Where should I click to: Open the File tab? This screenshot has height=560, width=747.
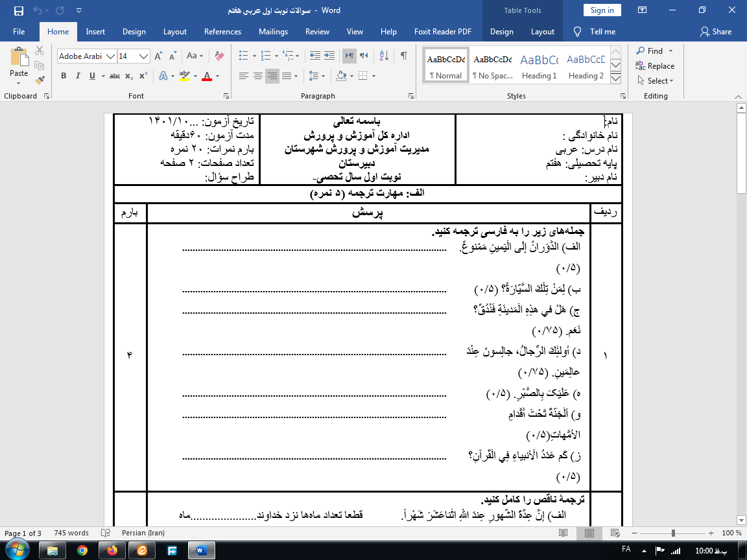pos(19,31)
